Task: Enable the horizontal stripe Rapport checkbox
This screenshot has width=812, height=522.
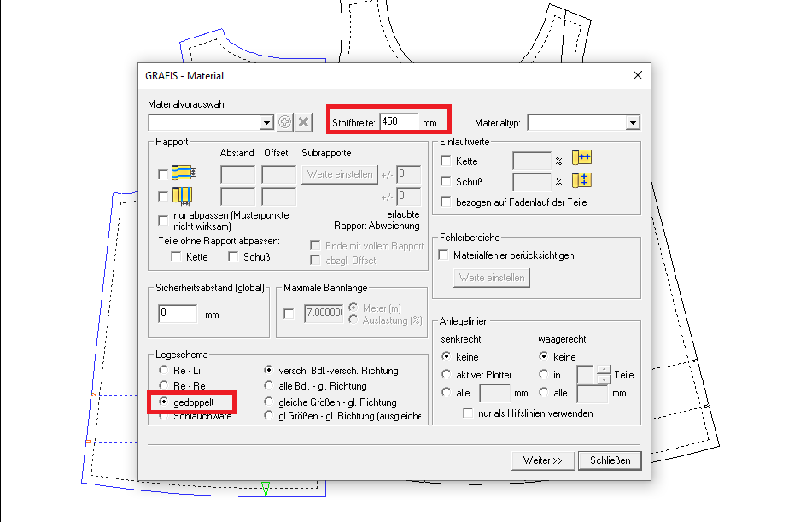Action: [163, 174]
